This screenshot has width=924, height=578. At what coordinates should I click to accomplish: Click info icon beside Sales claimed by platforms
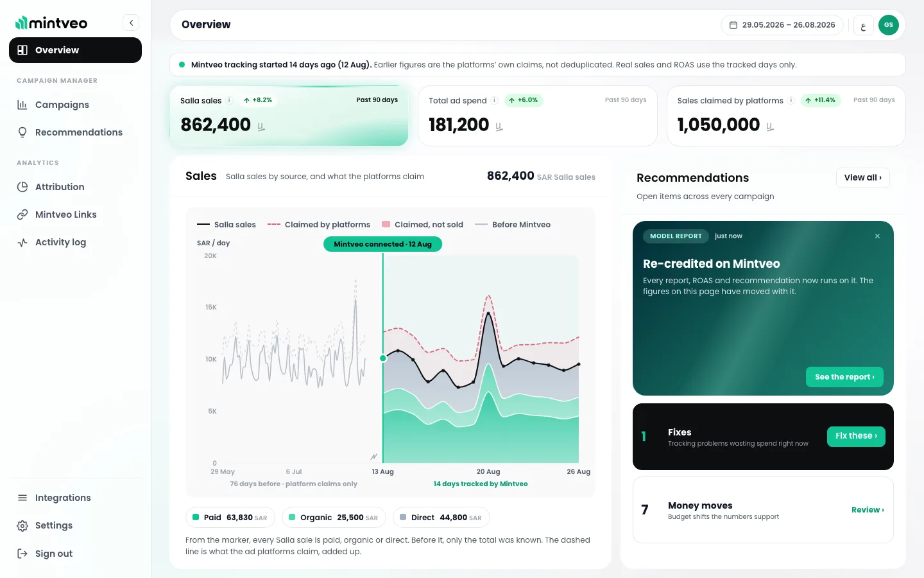click(791, 100)
